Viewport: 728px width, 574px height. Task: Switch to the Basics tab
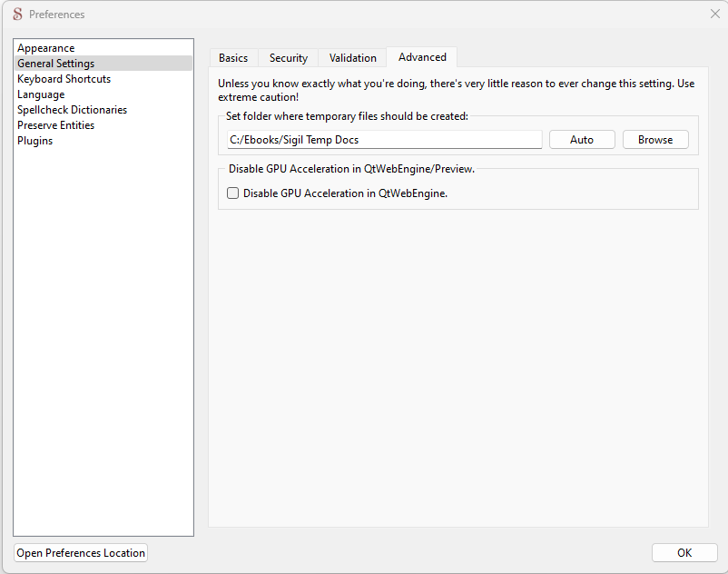click(x=233, y=58)
